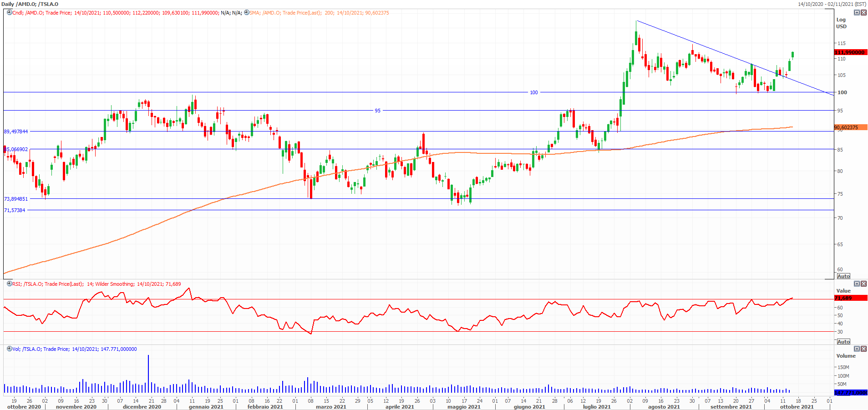Close the RSI indicator panel
The image size is (868, 410).
[863, 284]
